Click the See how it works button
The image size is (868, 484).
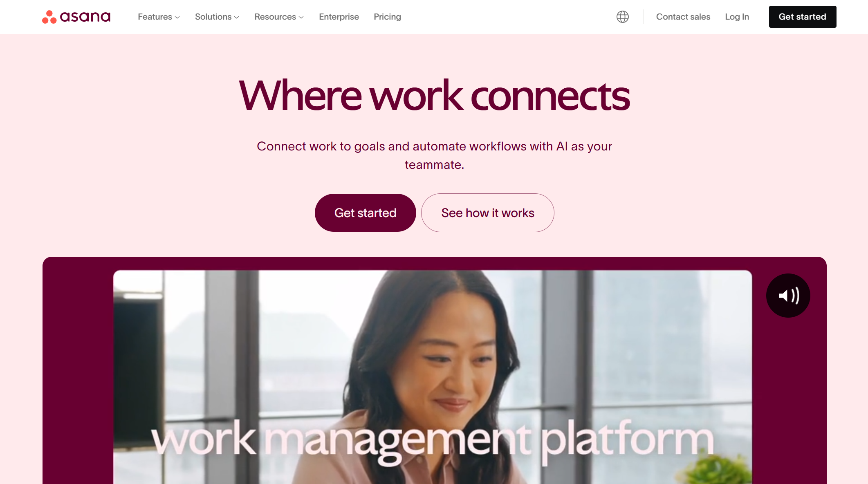click(x=487, y=213)
